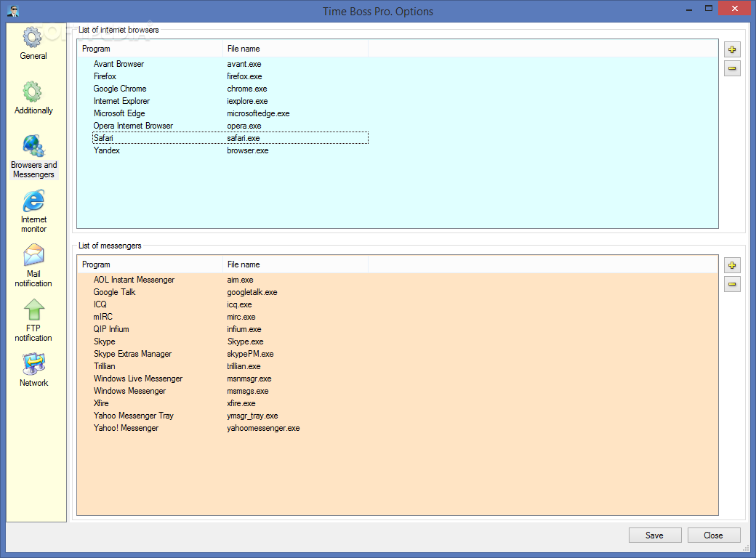
Task: Click the chrome.exe file name cell
Action: [x=247, y=89]
